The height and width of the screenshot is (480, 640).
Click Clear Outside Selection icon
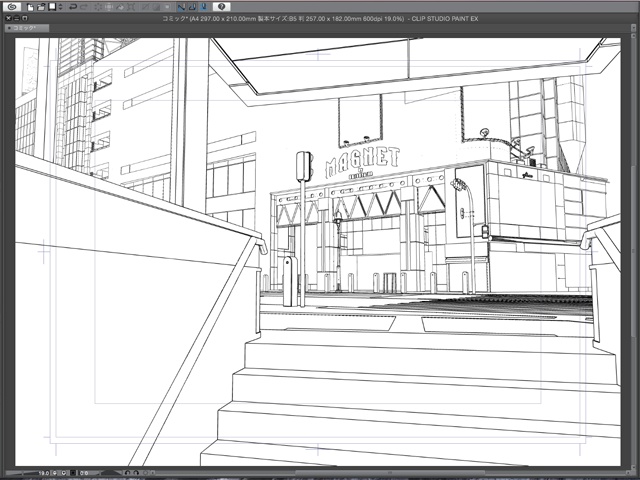click(109, 7)
